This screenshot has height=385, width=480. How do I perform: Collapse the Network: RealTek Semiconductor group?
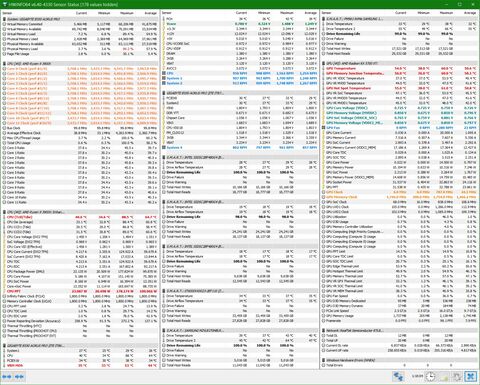(x=399, y=330)
